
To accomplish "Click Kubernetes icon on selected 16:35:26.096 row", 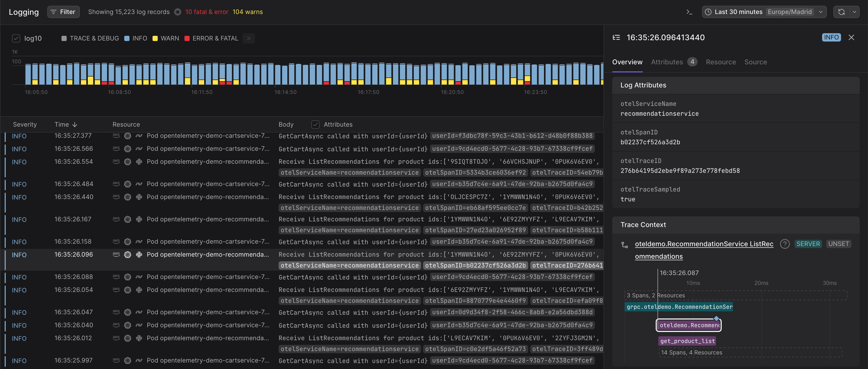I will pos(127,255).
